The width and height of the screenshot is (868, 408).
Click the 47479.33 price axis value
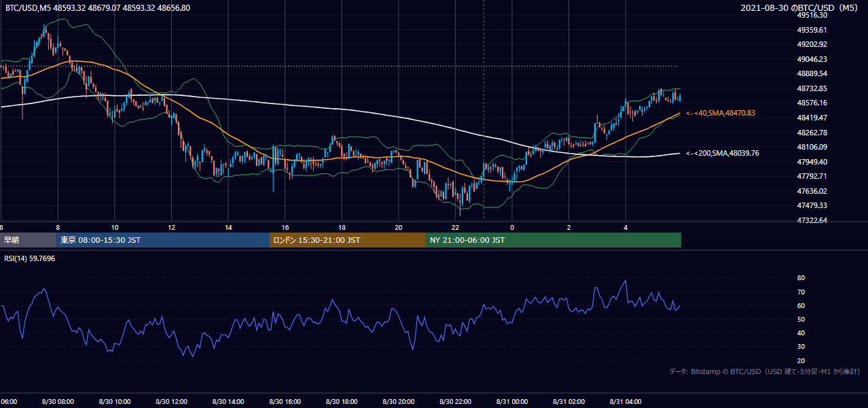coord(812,205)
